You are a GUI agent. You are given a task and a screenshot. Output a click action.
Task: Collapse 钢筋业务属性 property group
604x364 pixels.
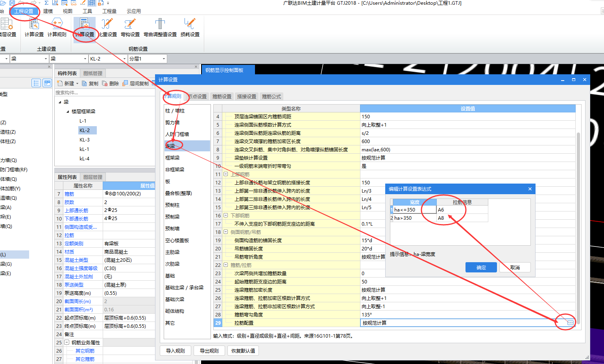pyautogui.click(x=66, y=342)
